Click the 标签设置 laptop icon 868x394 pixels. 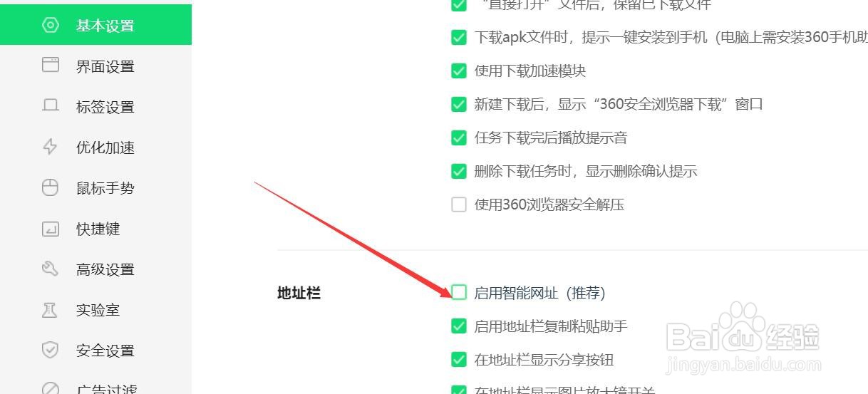click(51, 106)
